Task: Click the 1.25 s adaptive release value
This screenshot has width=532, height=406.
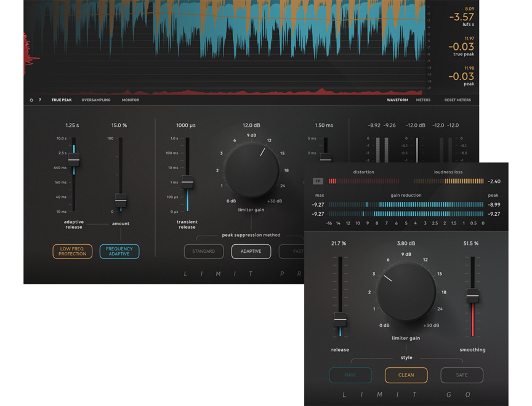Action: pyautogui.click(x=72, y=125)
